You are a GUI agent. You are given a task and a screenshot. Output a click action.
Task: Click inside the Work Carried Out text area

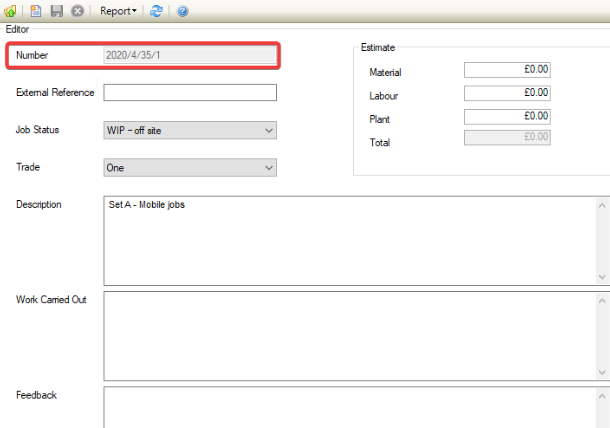point(350,335)
